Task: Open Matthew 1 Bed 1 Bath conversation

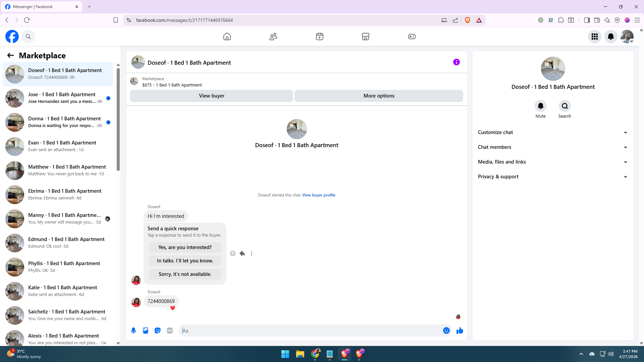Action: pyautogui.click(x=58, y=171)
